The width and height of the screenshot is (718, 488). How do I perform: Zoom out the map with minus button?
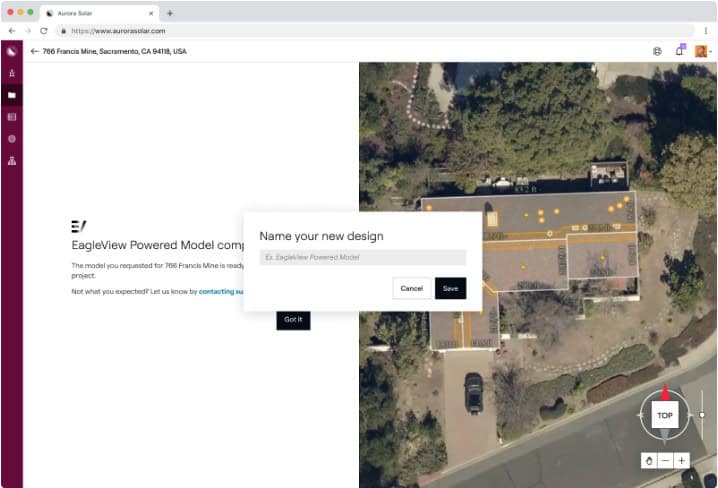point(665,461)
